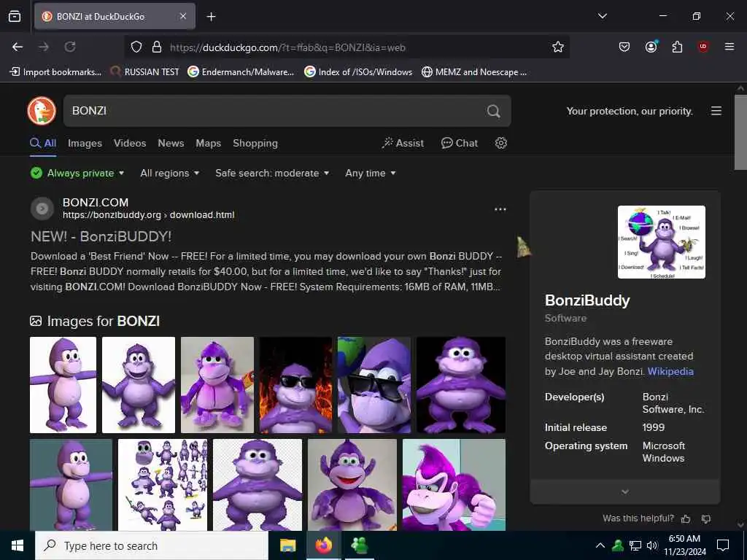Open the purple Donkey Kong style thumbnail
Screen dimensions: 747x560
pyautogui.click(x=454, y=485)
